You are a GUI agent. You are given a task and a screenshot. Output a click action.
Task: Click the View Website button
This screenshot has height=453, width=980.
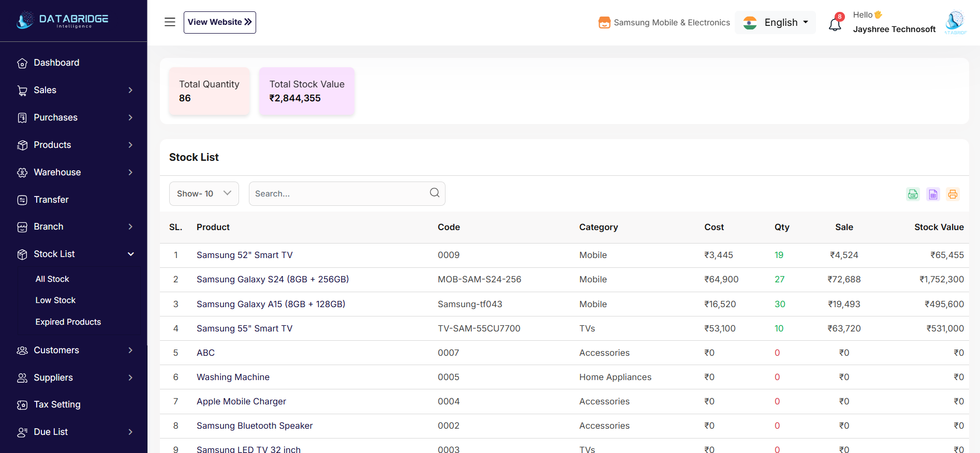tap(220, 22)
